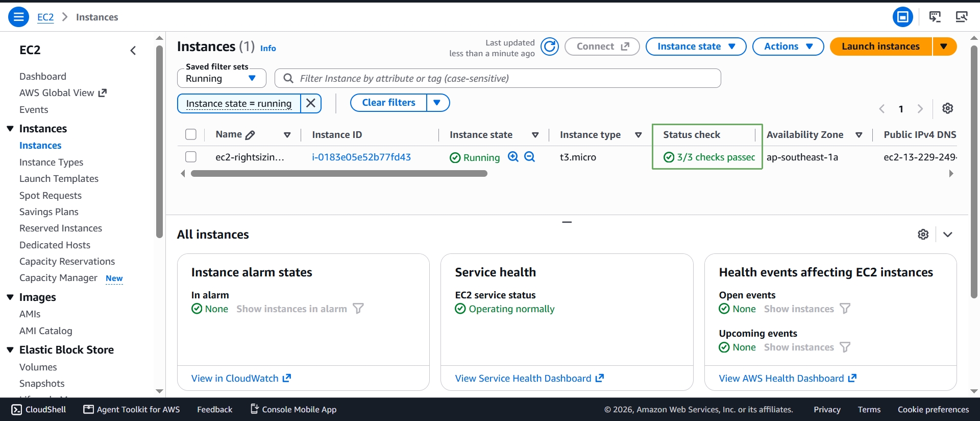Screen dimensions: 980x421
Task: Zoom-in filter icon next to Running state
Action: (513, 157)
